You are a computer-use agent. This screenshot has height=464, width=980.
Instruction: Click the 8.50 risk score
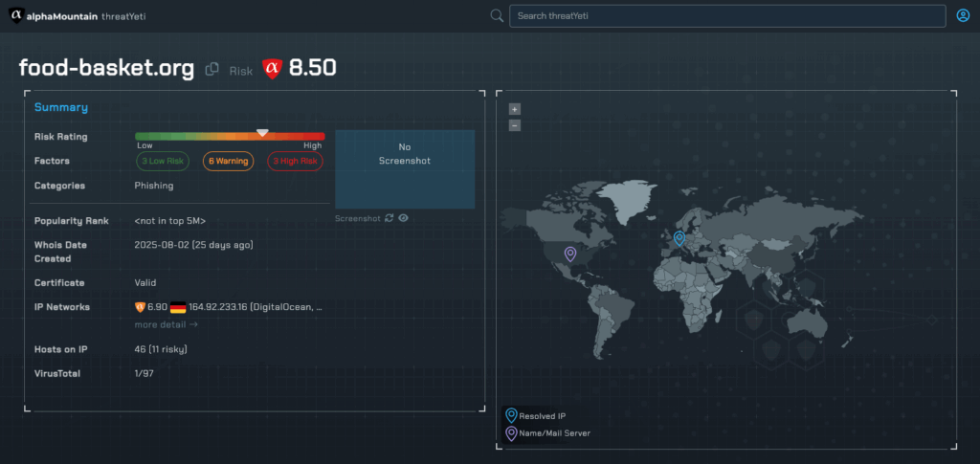tap(313, 69)
